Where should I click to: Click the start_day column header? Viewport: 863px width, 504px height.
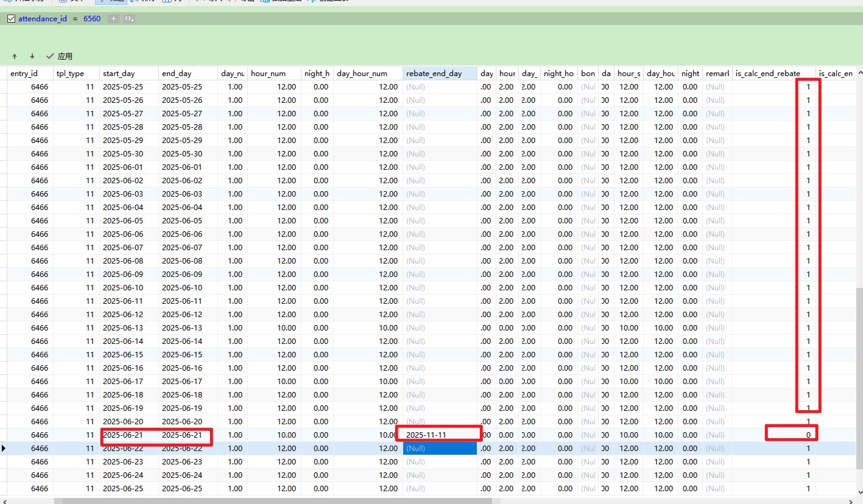129,73
